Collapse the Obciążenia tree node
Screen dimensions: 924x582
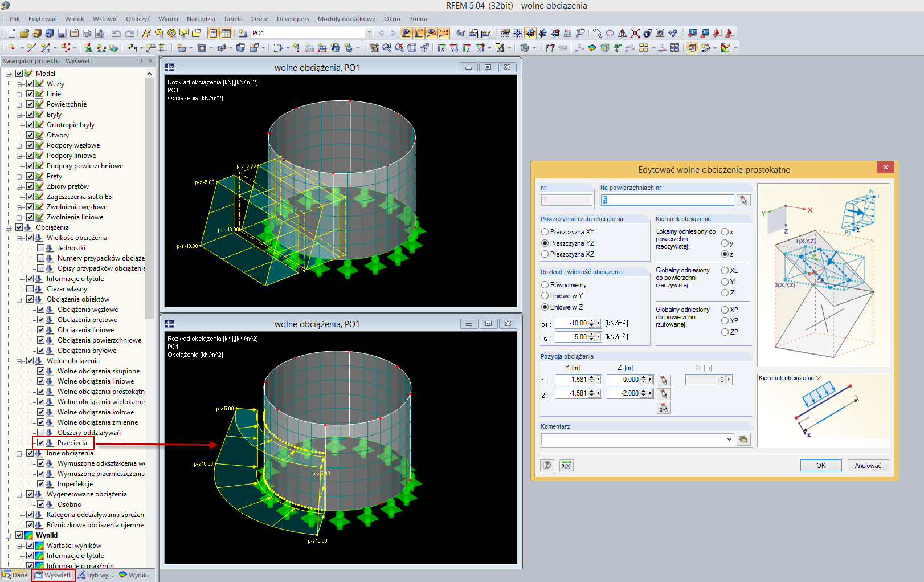point(9,227)
